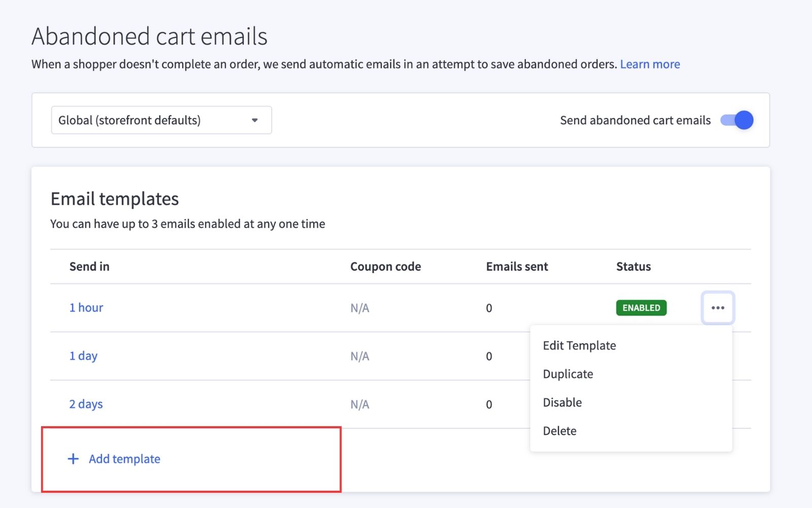Click the Email templates heading

tap(115, 199)
